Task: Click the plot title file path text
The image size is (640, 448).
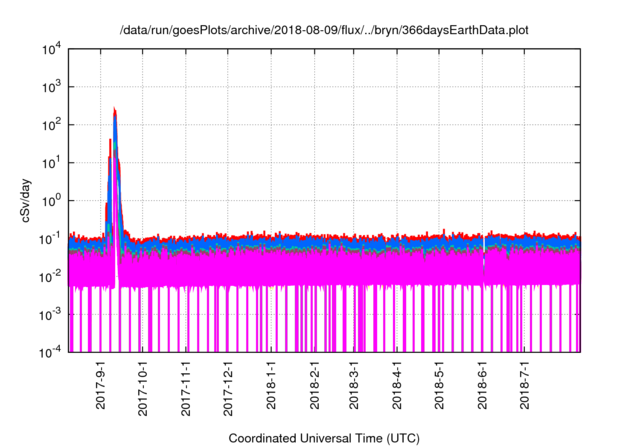Action: tap(324, 30)
